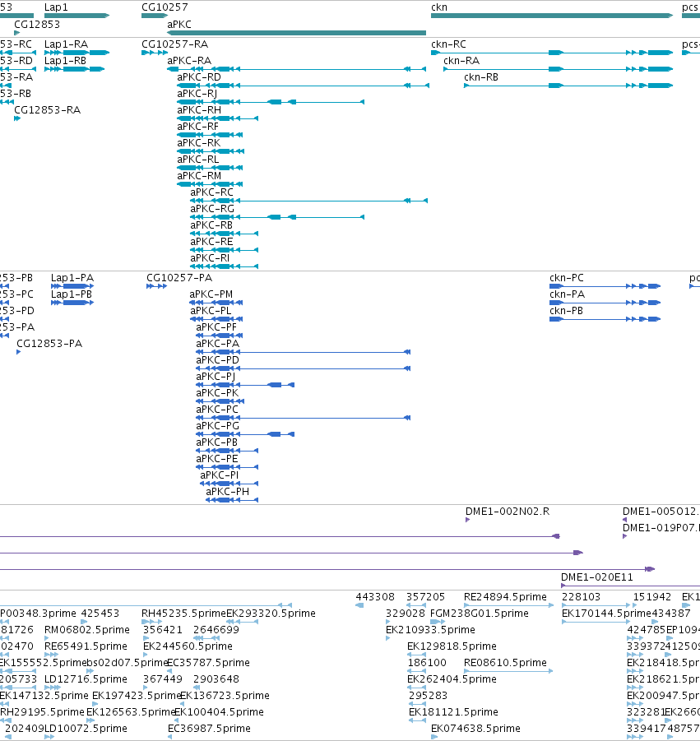Select the Lap1-PB coding sequence label
This screenshot has height=741, width=700.
pos(72,294)
